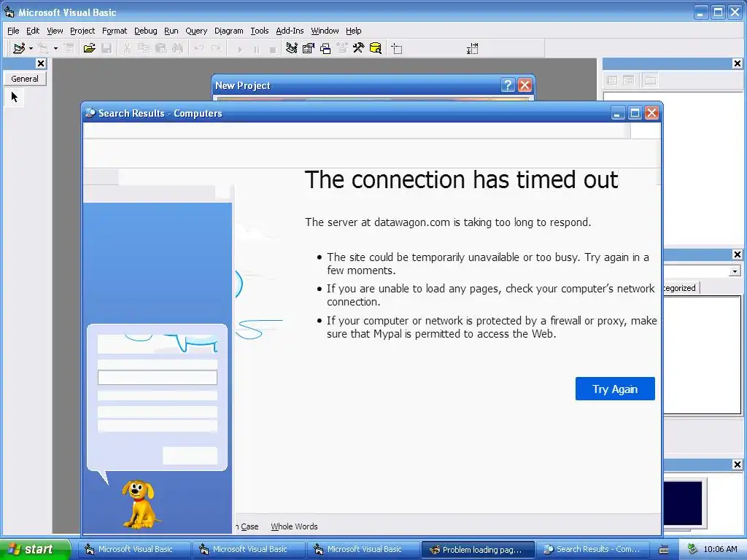Open the Project Explorer toolbar icon

click(292, 48)
